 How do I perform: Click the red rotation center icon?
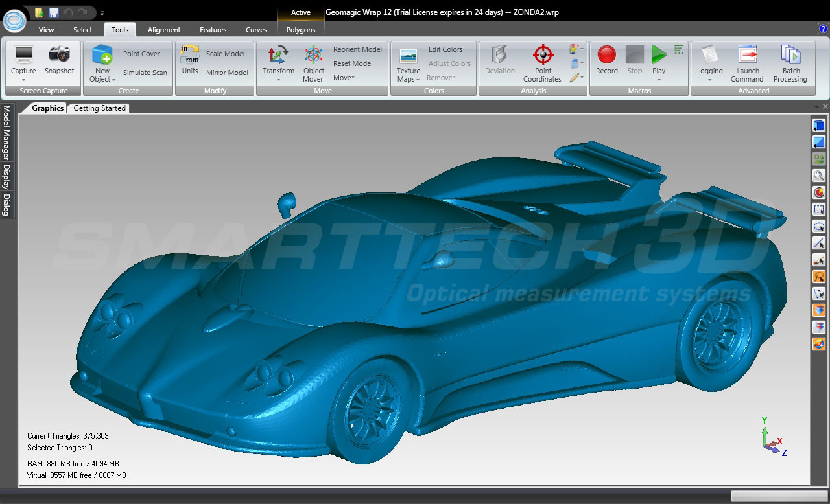pos(819,192)
